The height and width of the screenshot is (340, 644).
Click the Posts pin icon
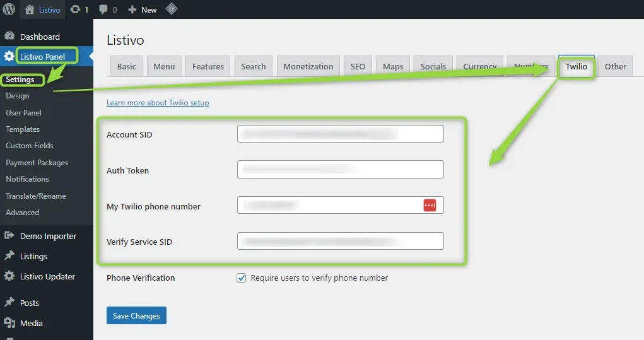tap(9, 302)
